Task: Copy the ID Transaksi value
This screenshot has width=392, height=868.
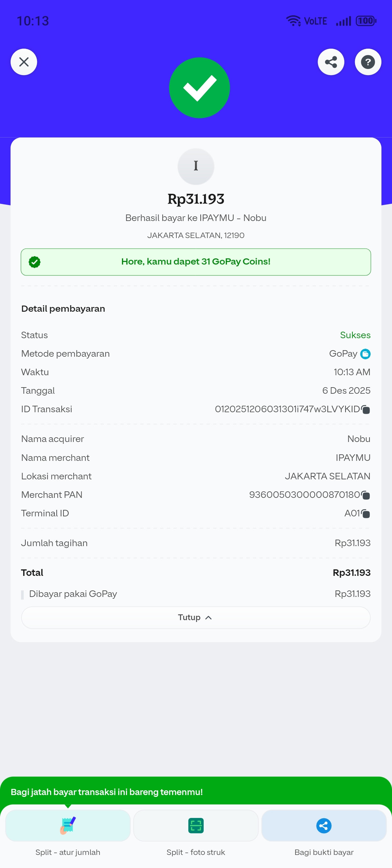Action: point(366,410)
